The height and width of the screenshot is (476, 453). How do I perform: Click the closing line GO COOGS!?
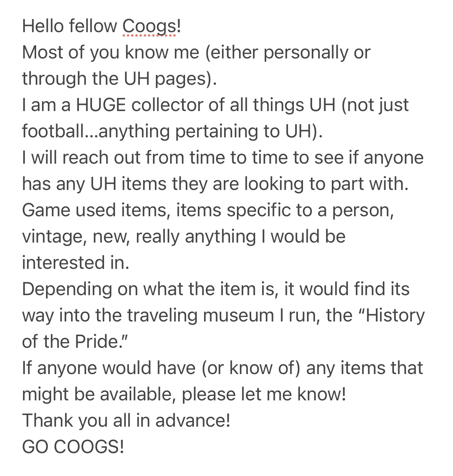[73, 447]
